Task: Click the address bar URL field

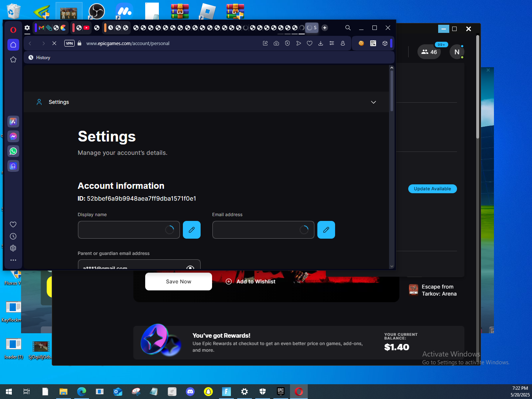Action: [x=128, y=43]
